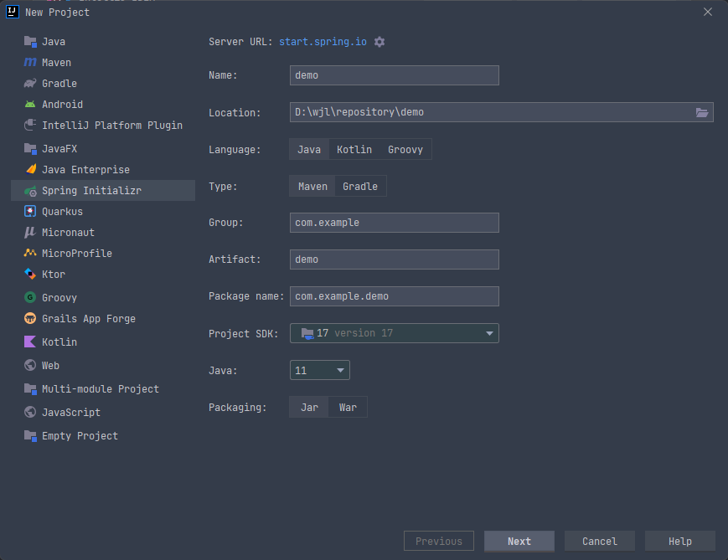
Task: Close the New Project dialog
Action: point(708,12)
